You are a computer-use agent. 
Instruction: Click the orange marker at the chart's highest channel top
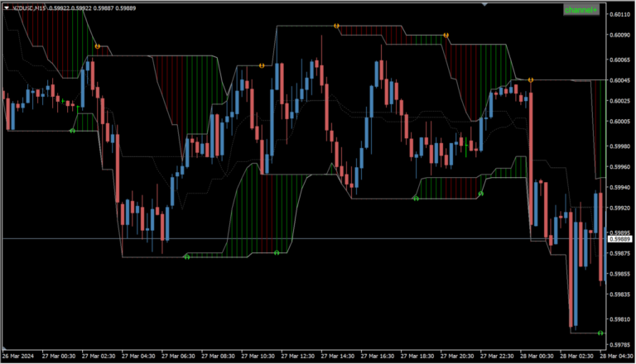(x=336, y=26)
